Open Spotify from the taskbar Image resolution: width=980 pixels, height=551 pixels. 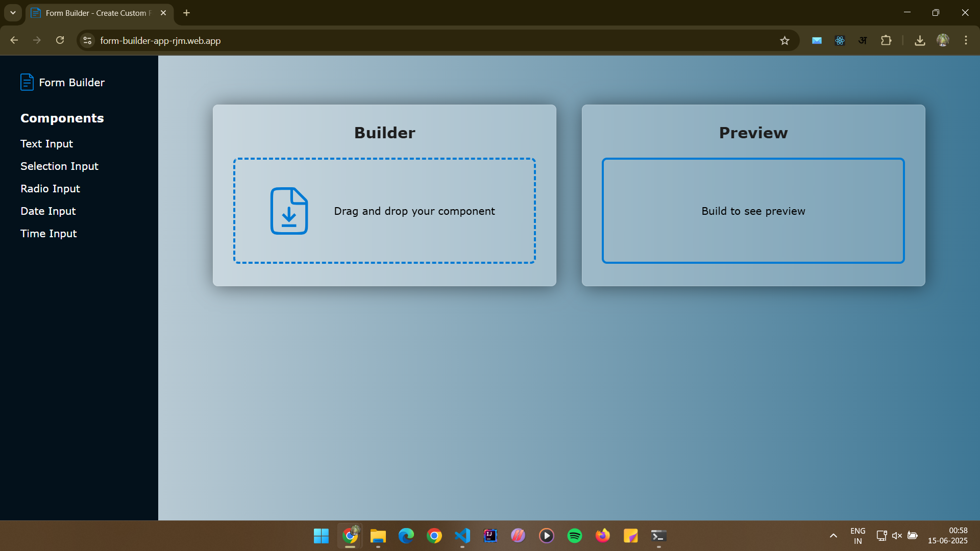pos(574,536)
